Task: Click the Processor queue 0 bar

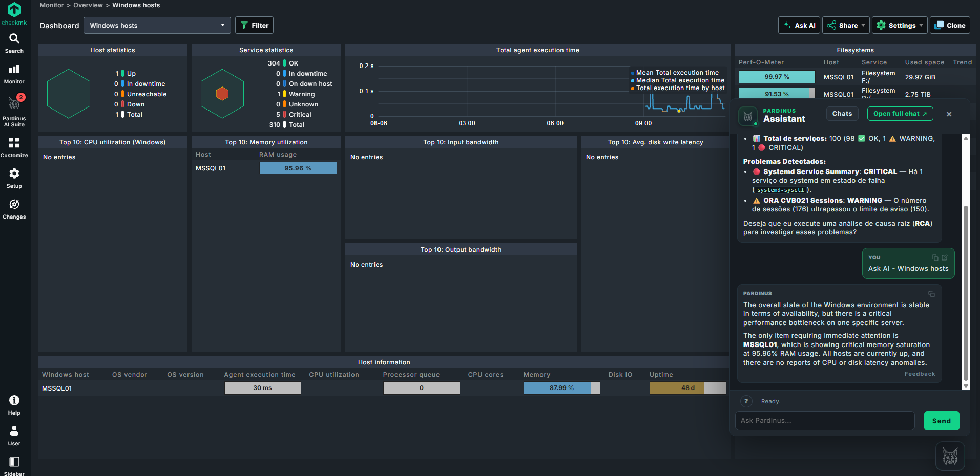Action: (422, 388)
